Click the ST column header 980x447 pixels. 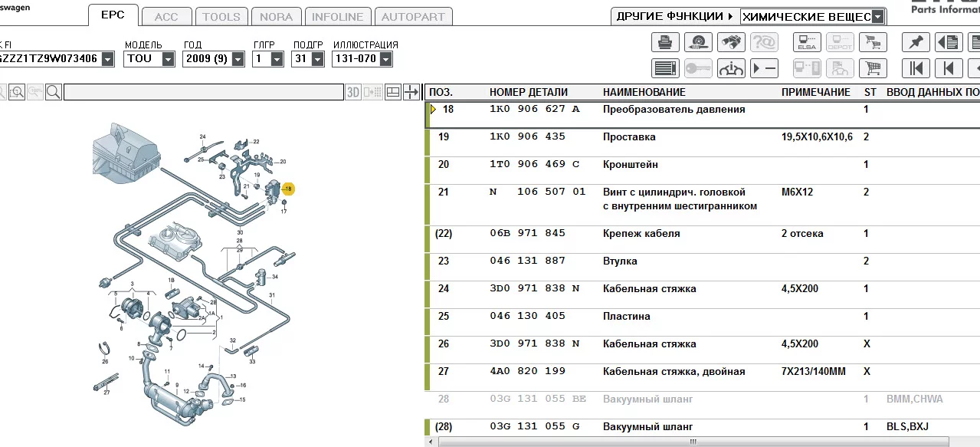tap(870, 92)
